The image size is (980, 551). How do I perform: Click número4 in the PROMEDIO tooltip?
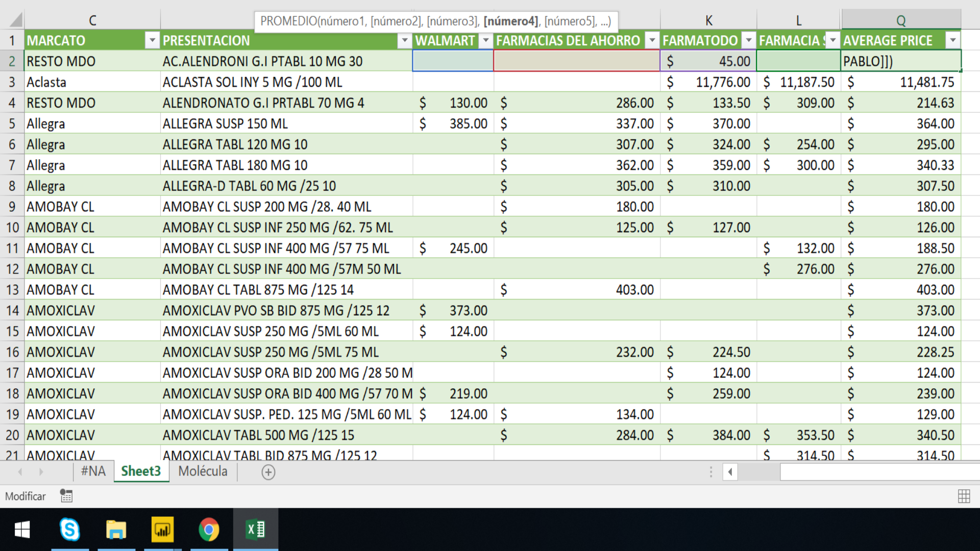(x=510, y=21)
